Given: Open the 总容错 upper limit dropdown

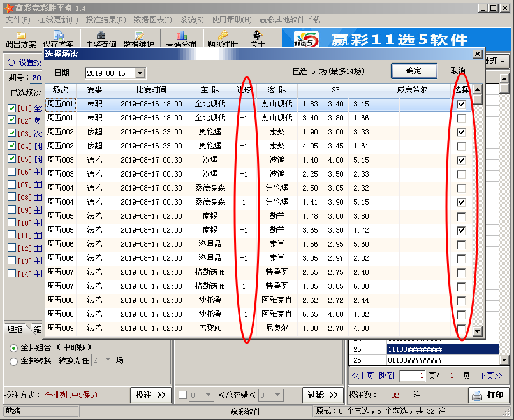Looking at the screenshot, I should 277,395.
